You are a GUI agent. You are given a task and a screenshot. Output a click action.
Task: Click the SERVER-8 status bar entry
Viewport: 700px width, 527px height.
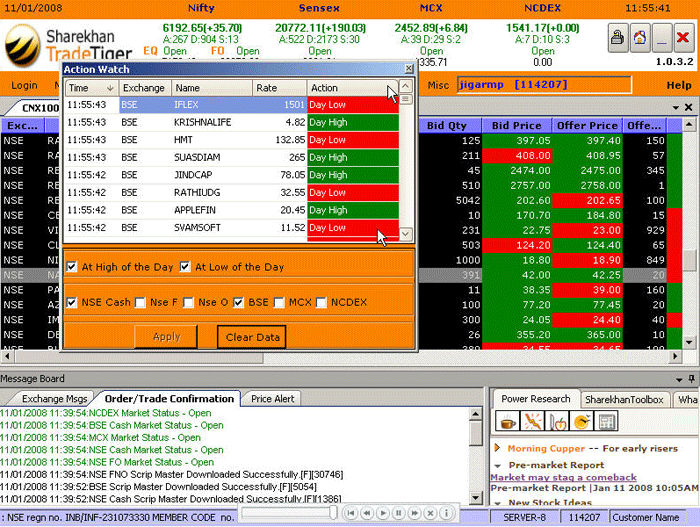[525, 518]
